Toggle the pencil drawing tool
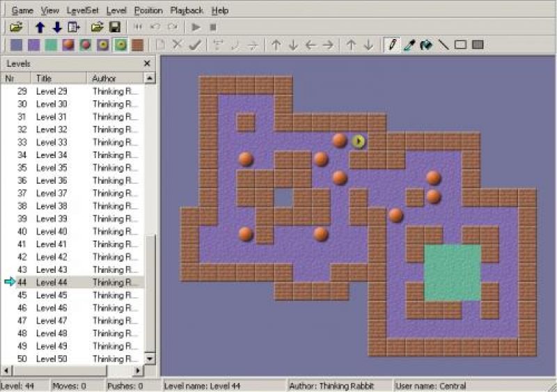The width and height of the screenshot is (557, 392). (x=392, y=45)
